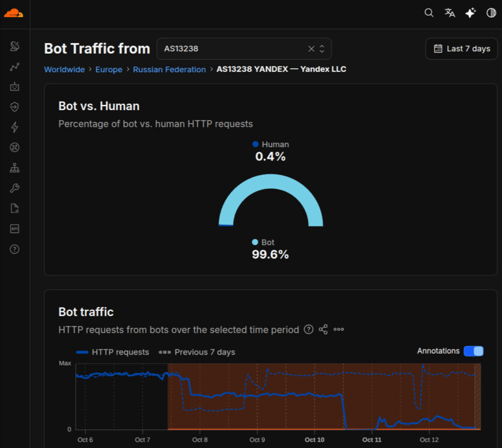Image resolution: width=502 pixels, height=448 pixels.
Task: Select the Human legend entry
Action: [x=271, y=145]
